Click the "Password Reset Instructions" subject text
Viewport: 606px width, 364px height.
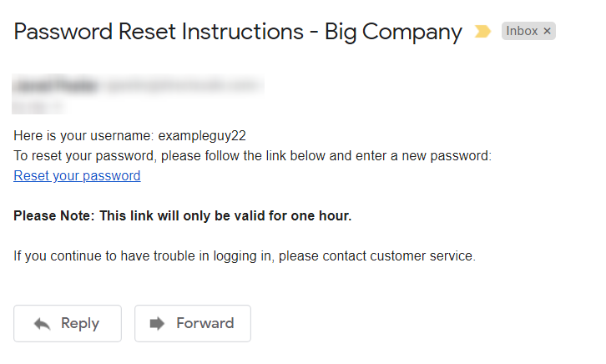pos(157,33)
